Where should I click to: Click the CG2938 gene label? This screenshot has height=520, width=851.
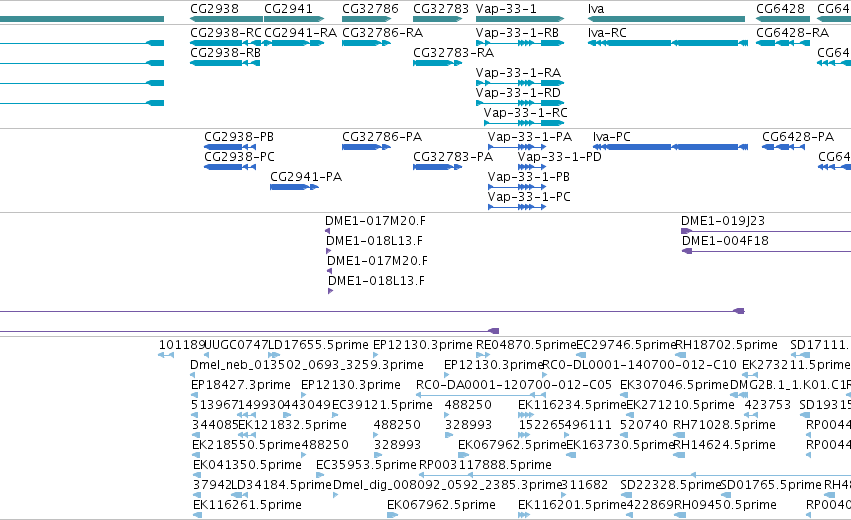coord(214,9)
